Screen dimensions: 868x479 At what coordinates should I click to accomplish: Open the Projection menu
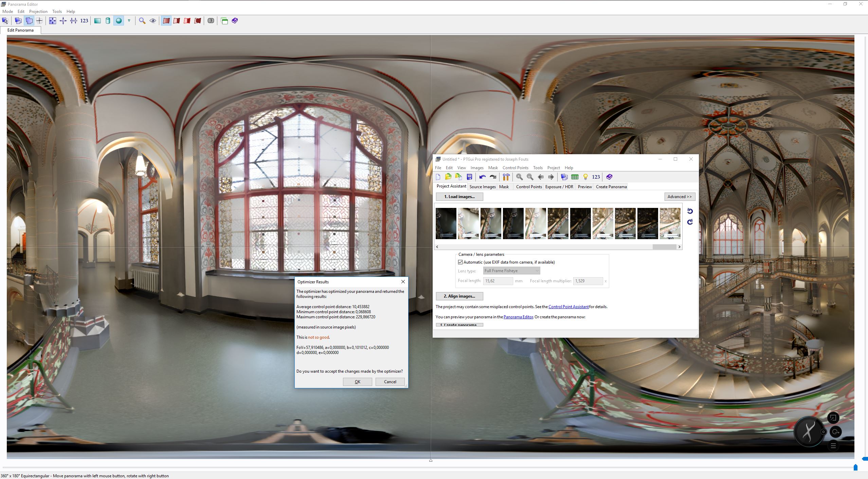(x=38, y=11)
